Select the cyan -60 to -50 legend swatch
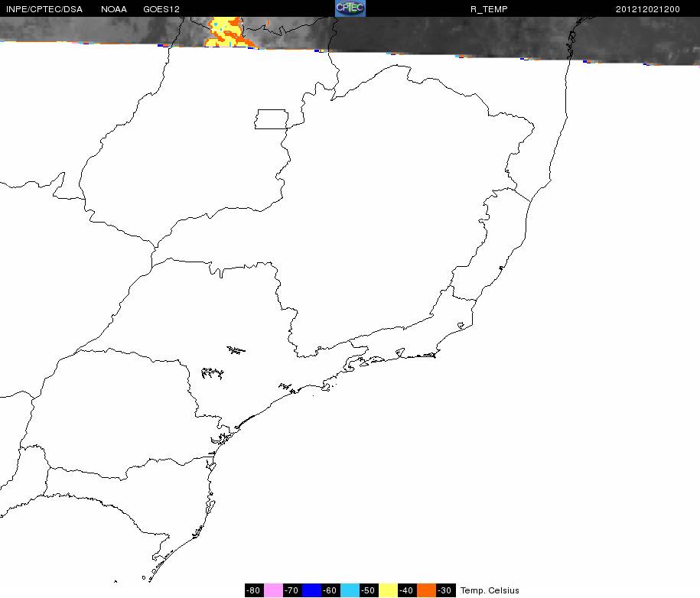This screenshot has width=700, height=598. pyautogui.click(x=350, y=590)
